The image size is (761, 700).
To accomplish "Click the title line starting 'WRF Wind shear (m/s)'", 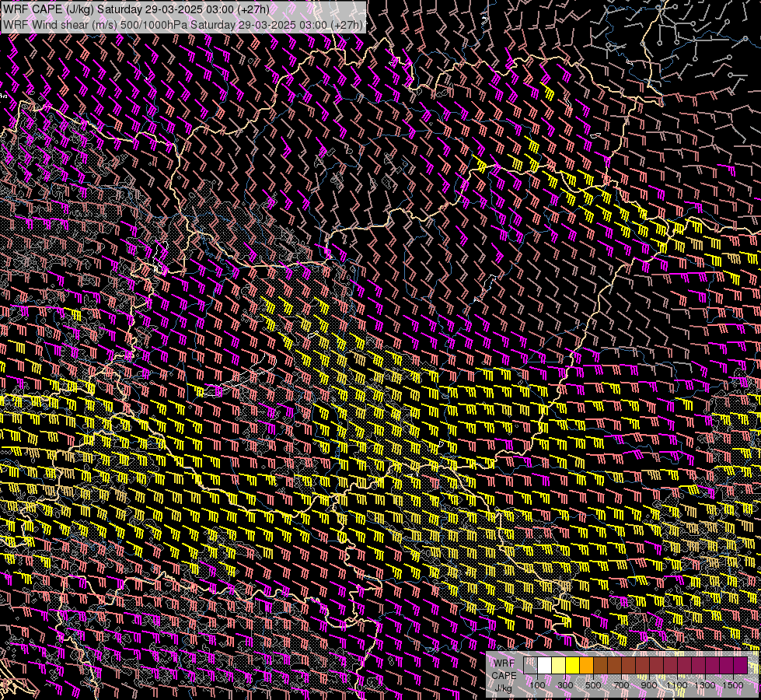I will coord(183,25).
